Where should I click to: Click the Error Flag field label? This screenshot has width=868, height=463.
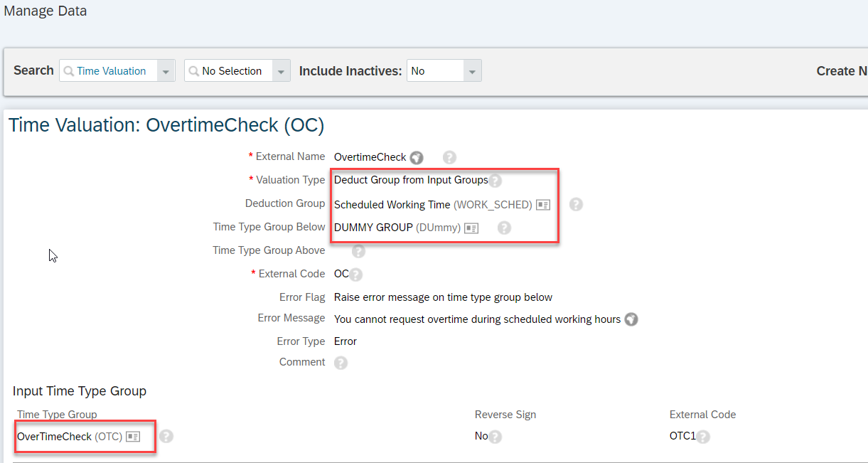(x=302, y=297)
